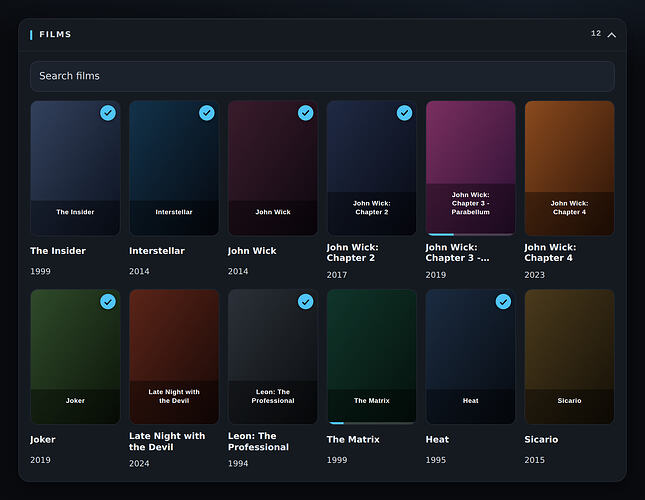
Task: Click the Heat title below its poster
Action: (437, 440)
